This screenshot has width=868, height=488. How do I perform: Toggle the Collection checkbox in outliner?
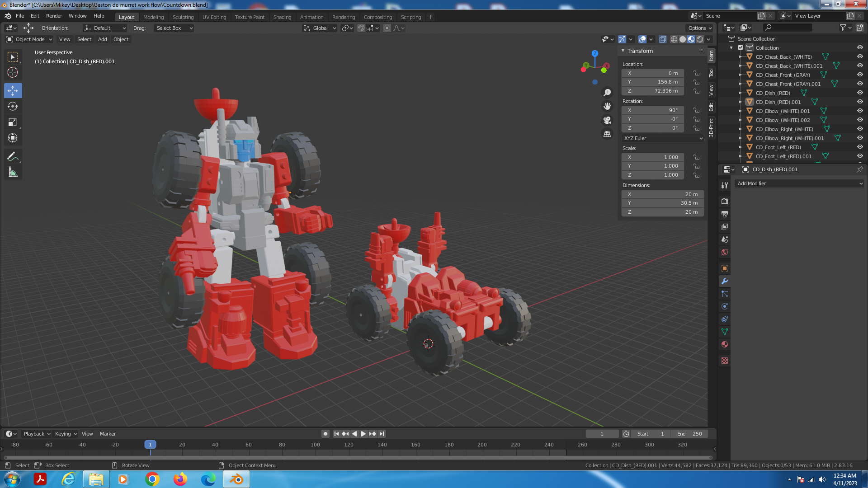point(741,47)
